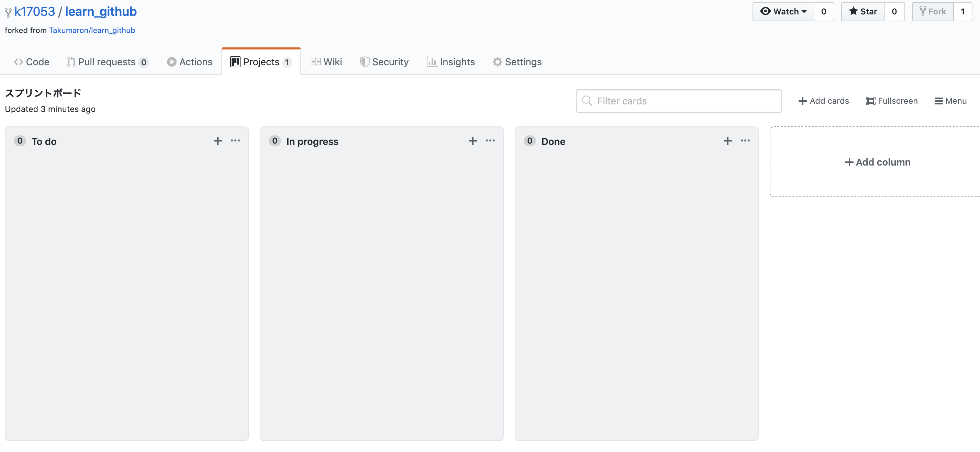The height and width of the screenshot is (452, 980).
Task: Click Add cards button
Action: pyautogui.click(x=823, y=100)
